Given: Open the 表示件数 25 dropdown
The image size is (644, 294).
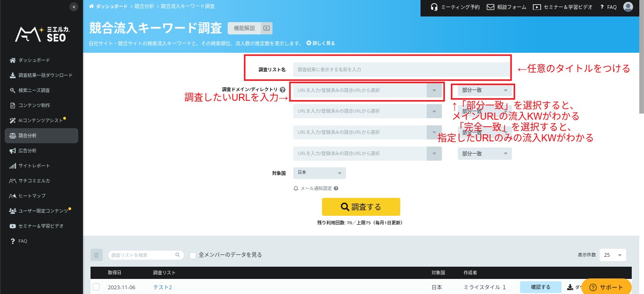Looking at the screenshot, I should tap(613, 255).
